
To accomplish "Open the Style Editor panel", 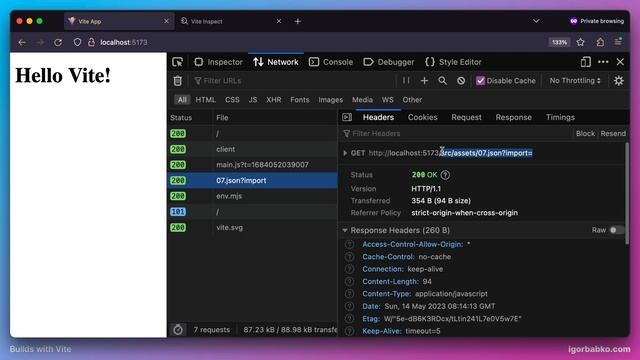I will pyautogui.click(x=453, y=62).
